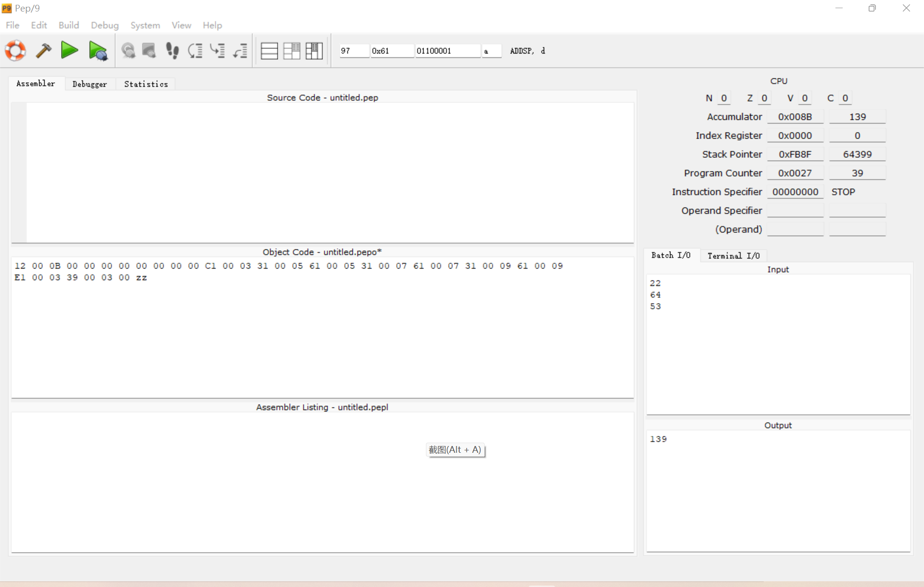924x587 pixels.
Task: Open the System menu
Action: pyautogui.click(x=145, y=25)
